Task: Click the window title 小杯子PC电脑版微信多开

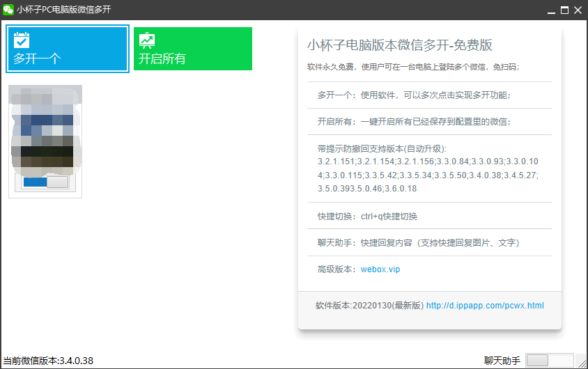Action: click(x=64, y=10)
